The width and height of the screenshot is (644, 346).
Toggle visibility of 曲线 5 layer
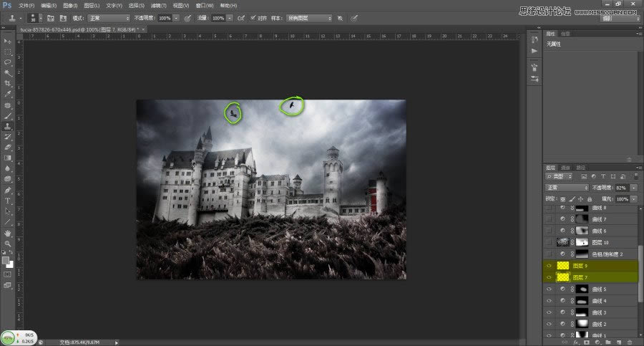549,289
